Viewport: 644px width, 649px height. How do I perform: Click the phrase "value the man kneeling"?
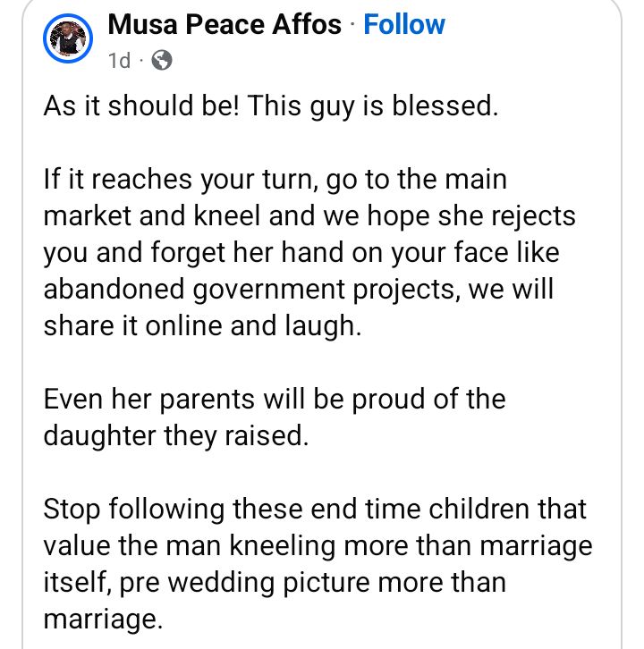[182, 546]
